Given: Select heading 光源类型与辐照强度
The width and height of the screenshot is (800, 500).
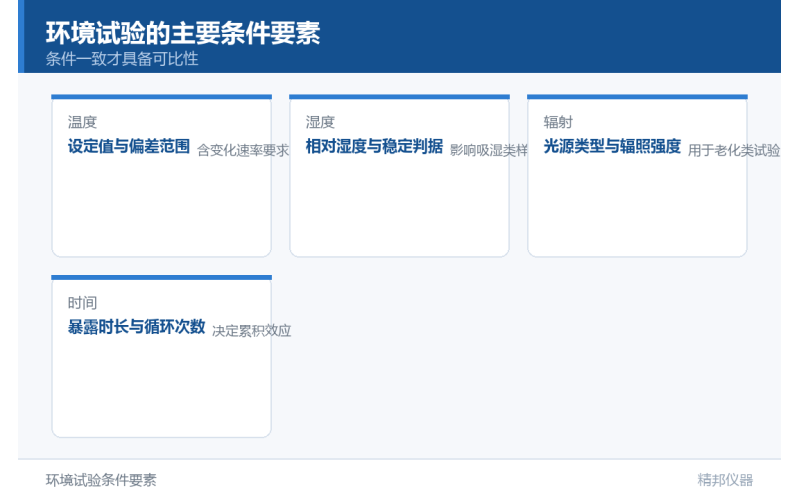Looking at the screenshot, I should pyautogui.click(x=612, y=146).
